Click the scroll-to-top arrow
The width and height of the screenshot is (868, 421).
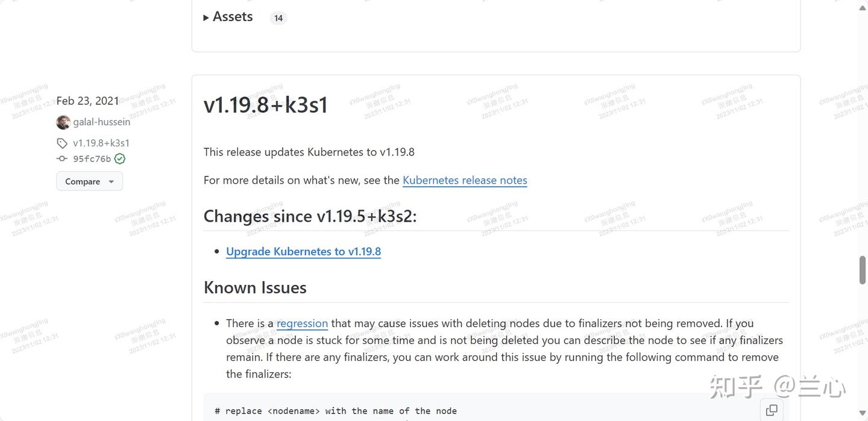pyautogui.click(x=861, y=7)
